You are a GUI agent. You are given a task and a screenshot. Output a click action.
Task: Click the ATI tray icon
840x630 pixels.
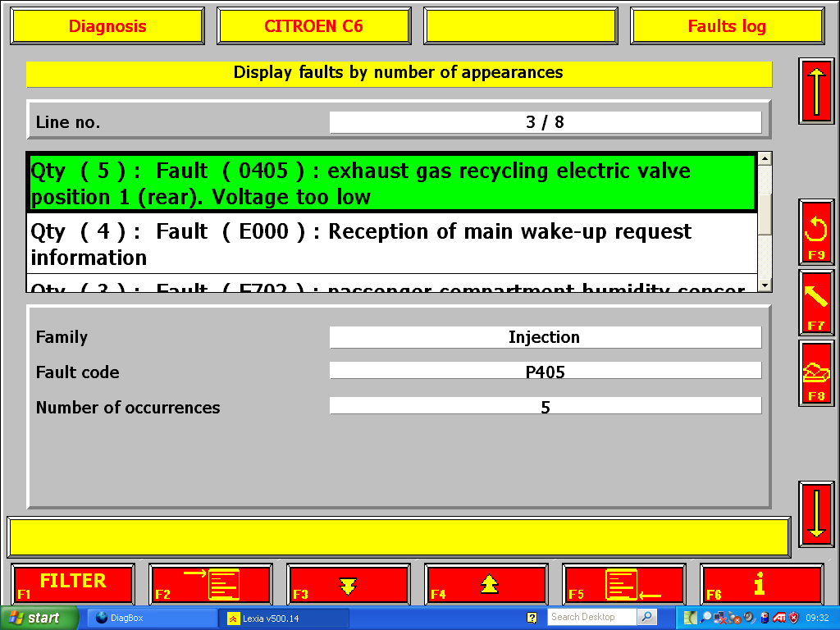(x=779, y=618)
